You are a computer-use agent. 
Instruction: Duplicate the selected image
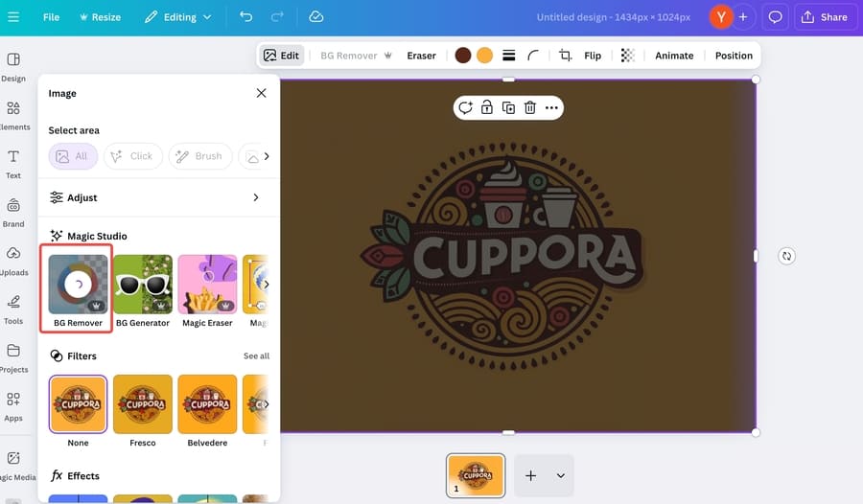pyautogui.click(x=508, y=107)
